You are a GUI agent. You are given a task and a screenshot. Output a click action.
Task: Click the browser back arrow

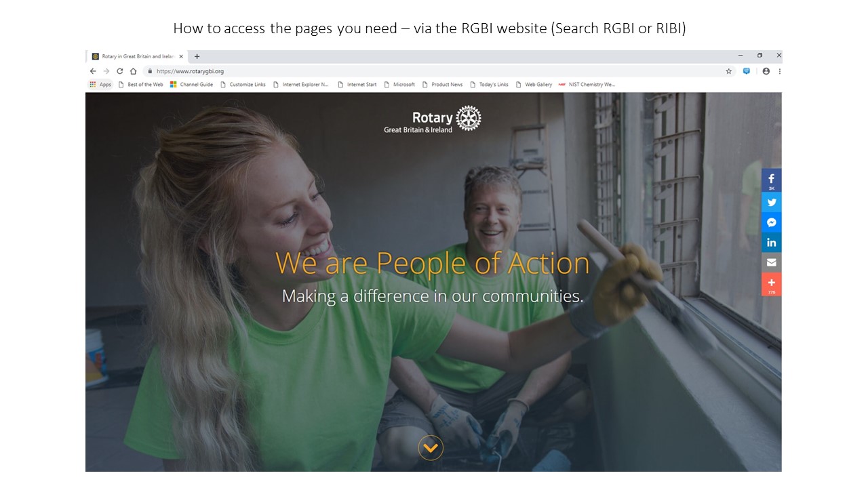pos(93,70)
